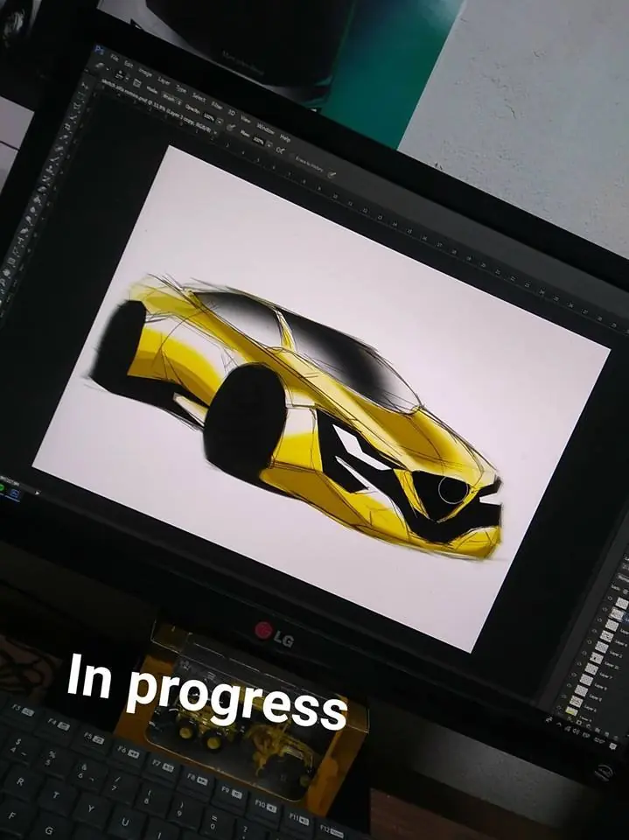The width and height of the screenshot is (629, 840).
Task: Click the Photoshop icon in Windows taskbar
Action: [x=13, y=493]
